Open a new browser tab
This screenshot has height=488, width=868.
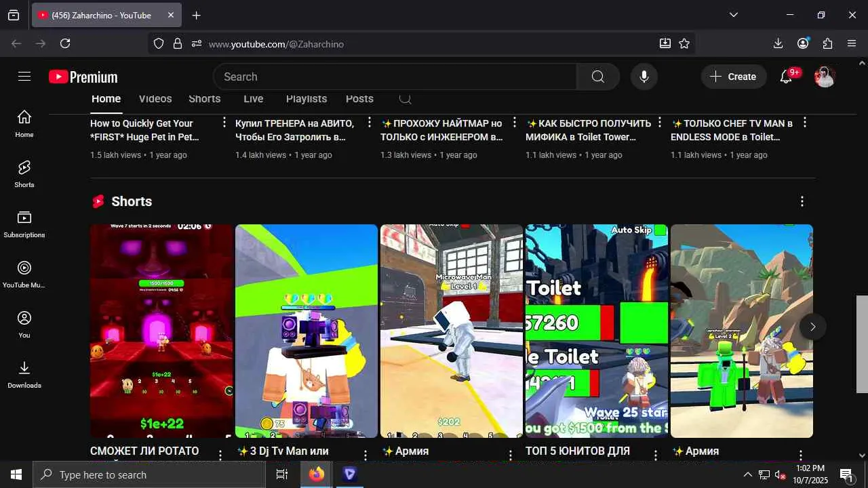click(196, 15)
